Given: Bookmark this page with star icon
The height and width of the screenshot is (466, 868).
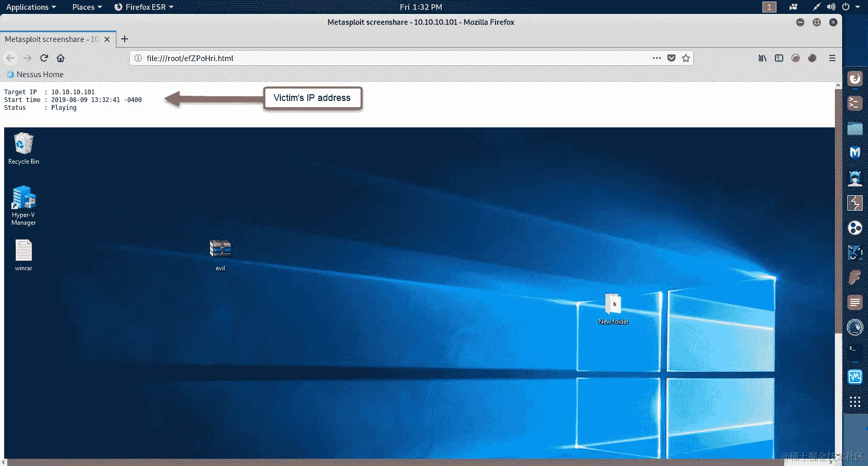Looking at the screenshot, I should [686, 58].
